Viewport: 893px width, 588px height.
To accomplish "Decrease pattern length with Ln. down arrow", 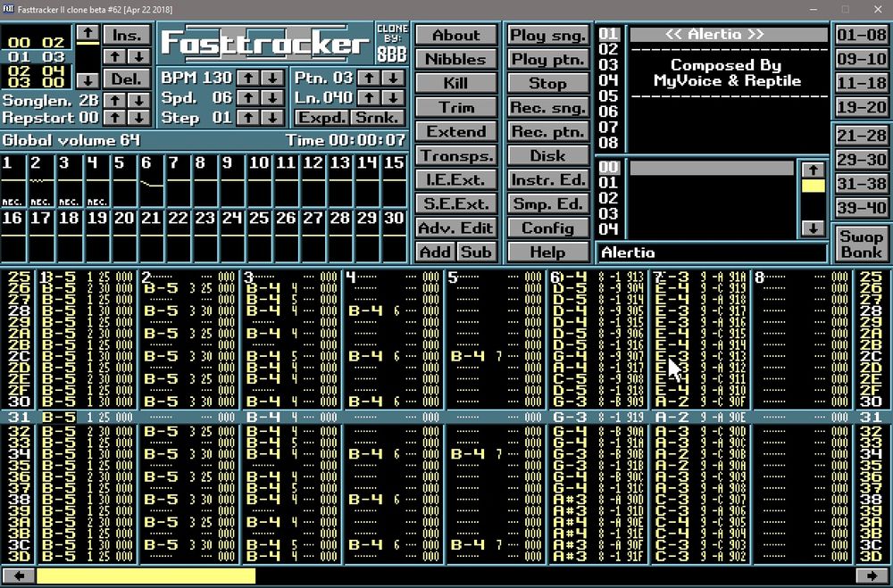I will pyautogui.click(x=394, y=98).
